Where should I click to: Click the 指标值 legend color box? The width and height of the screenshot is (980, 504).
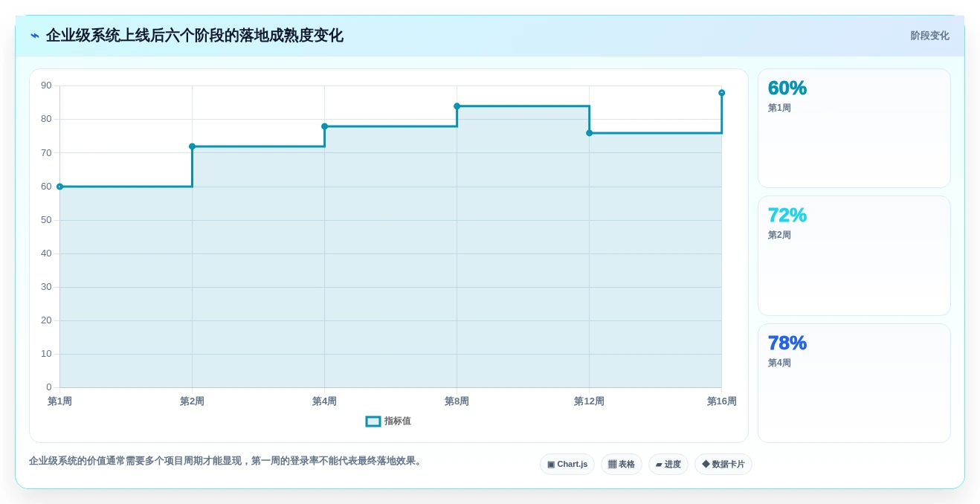point(373,421)
